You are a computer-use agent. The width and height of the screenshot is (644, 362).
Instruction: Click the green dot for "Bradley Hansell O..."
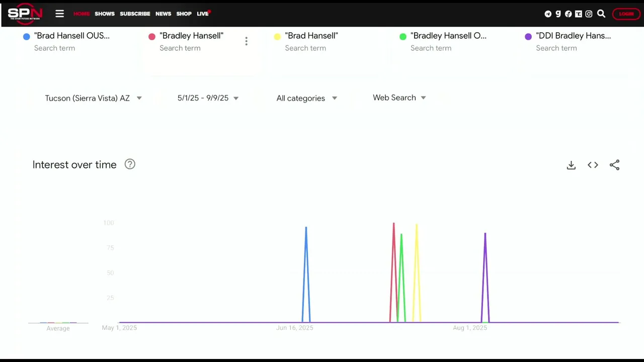[x=403, y=36]
